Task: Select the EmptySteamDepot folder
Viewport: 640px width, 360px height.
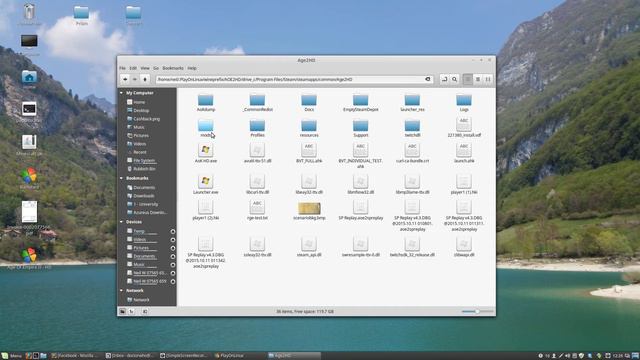Action: coord(360,103)
